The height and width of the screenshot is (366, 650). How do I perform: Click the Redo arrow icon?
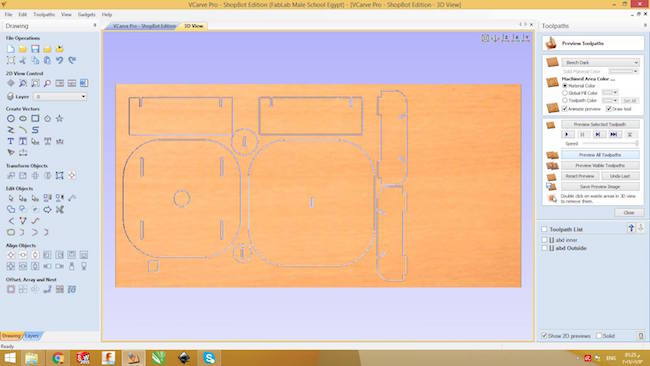72,61
